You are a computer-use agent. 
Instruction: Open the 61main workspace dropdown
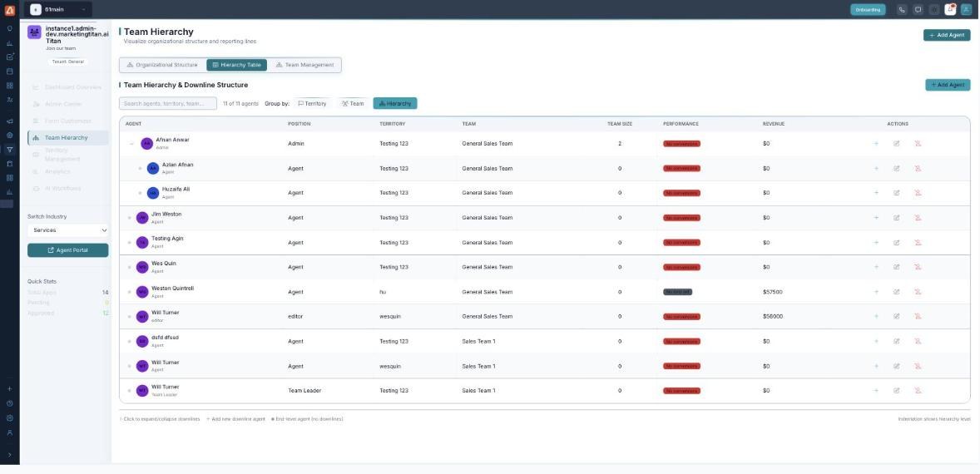click(59, 9)
